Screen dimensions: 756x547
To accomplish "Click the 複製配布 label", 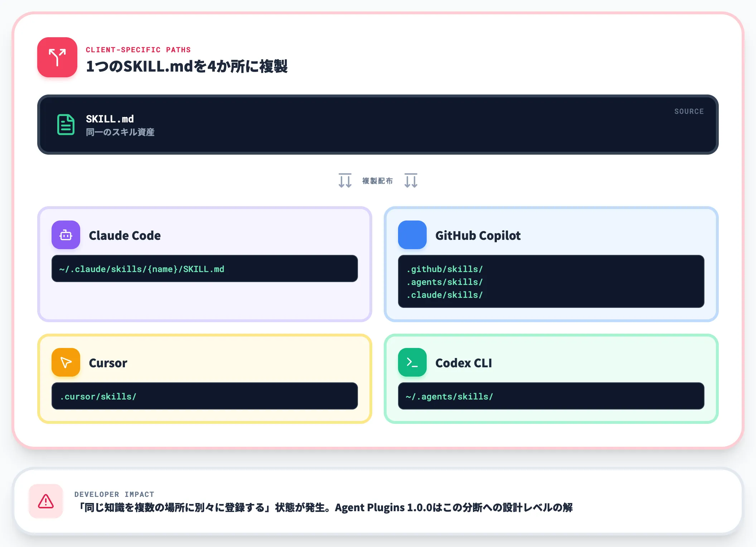I will [378, 181].
